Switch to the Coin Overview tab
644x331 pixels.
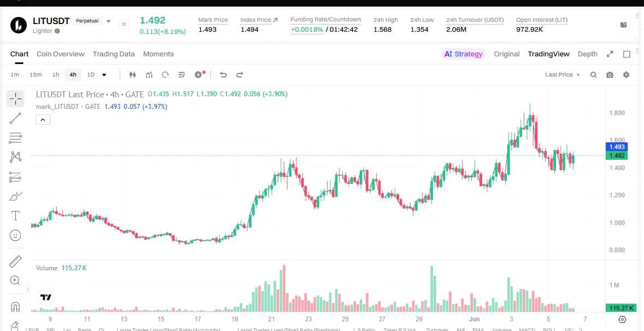point(60,54)
